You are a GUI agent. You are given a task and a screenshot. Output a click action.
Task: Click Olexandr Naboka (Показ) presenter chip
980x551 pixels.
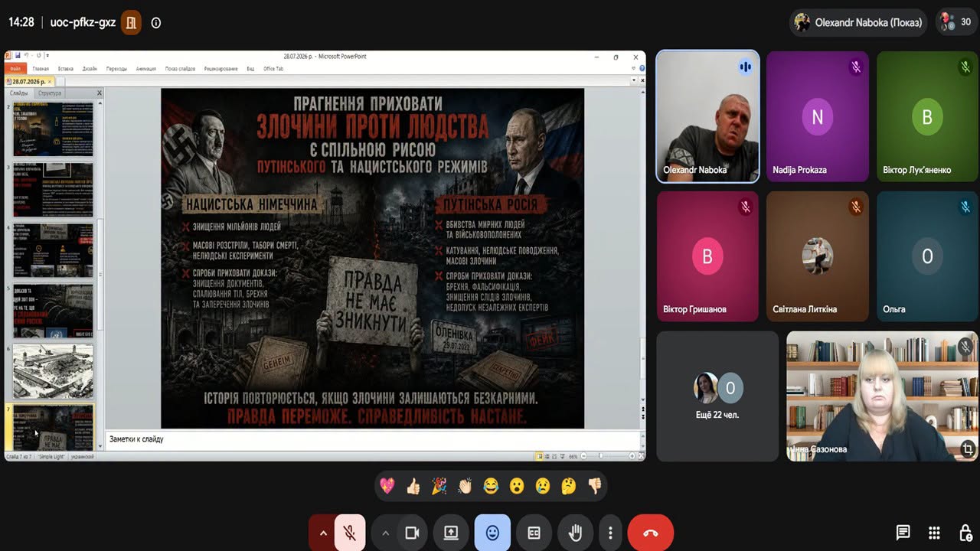[x=859, y=22]
